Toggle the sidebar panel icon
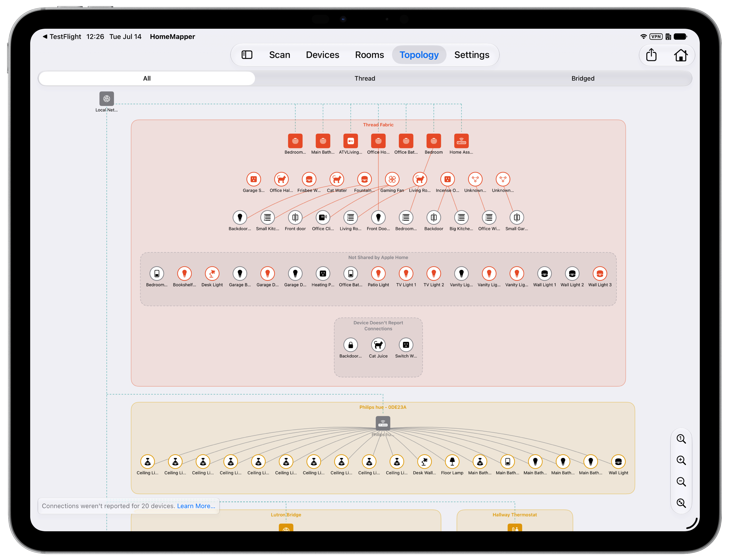Viewport: 730px width, 560px height. [247, 55]
